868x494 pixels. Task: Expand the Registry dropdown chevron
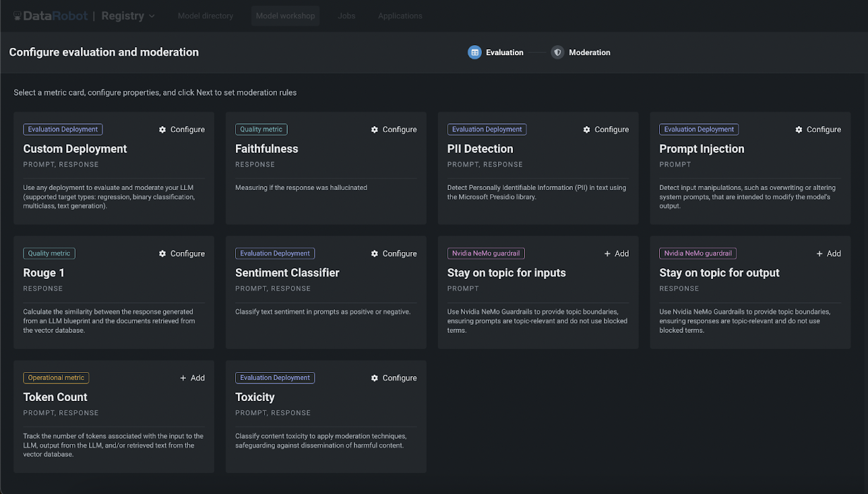tap(152, 16)
